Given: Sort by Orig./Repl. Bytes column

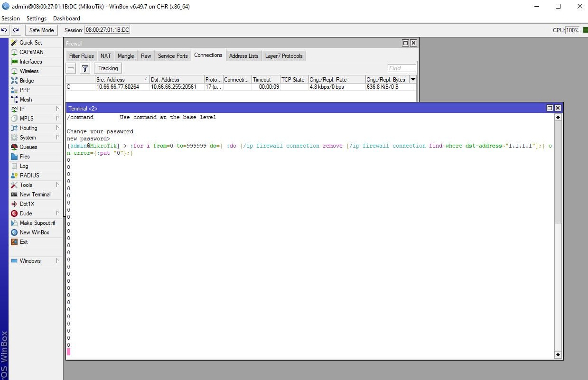Looking at the screenshot, I should [x=387, y=80].
